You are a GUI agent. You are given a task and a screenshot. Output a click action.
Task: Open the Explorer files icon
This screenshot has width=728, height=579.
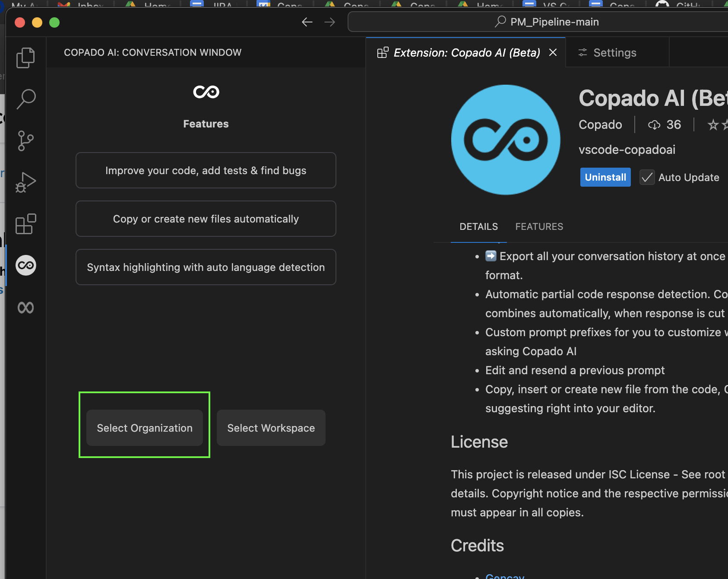pyautogui.click(x=25, y=58)
